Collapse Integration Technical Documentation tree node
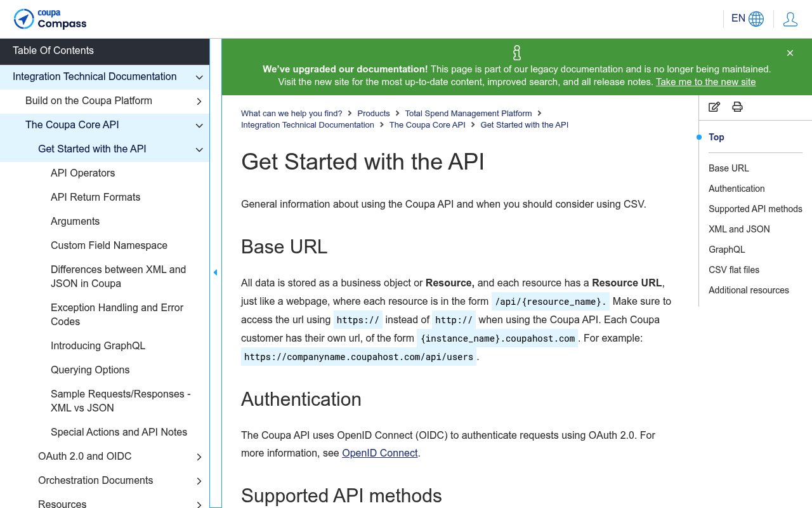This screenshot has width=812, height=508. coord(199,77)
